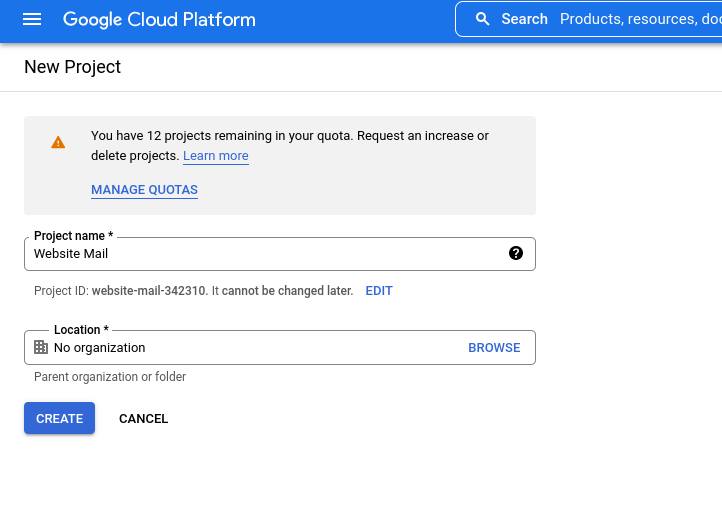Image resolution: width=722 pixels, height=528 pixels.
Task: Click the search magnifier icon
Action: coord(482,19)
